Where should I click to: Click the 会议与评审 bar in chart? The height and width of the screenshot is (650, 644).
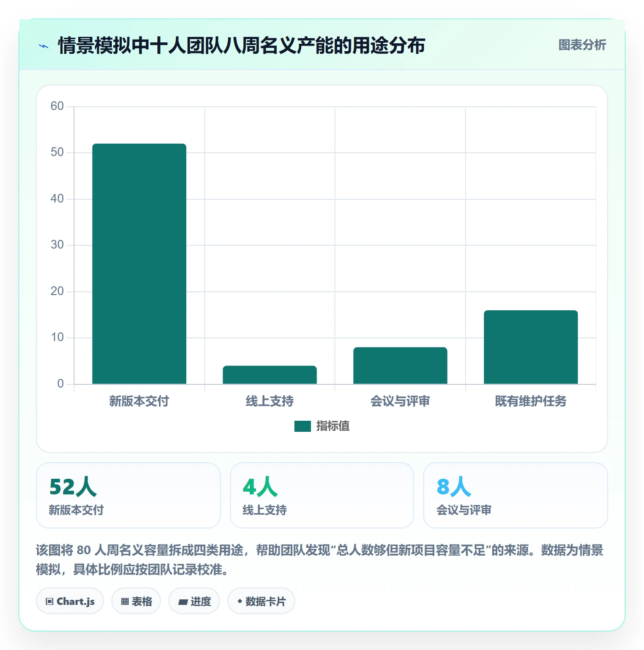[400, 366]
